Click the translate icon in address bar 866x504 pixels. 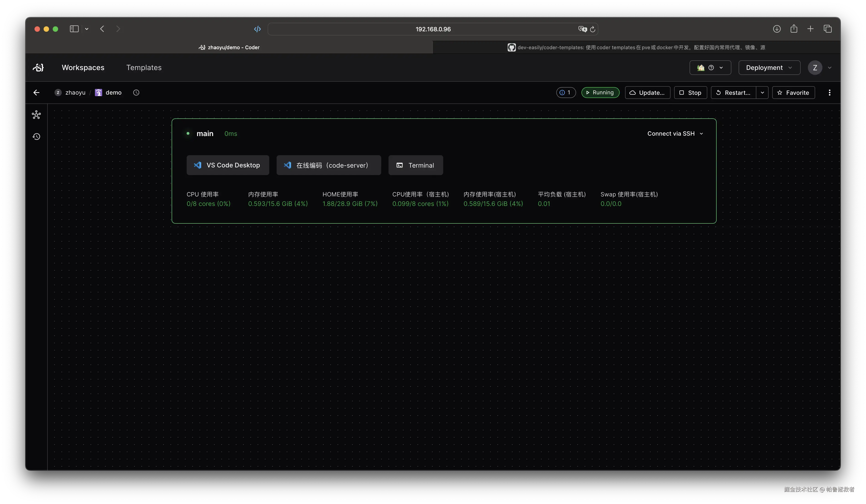point(582,29)
